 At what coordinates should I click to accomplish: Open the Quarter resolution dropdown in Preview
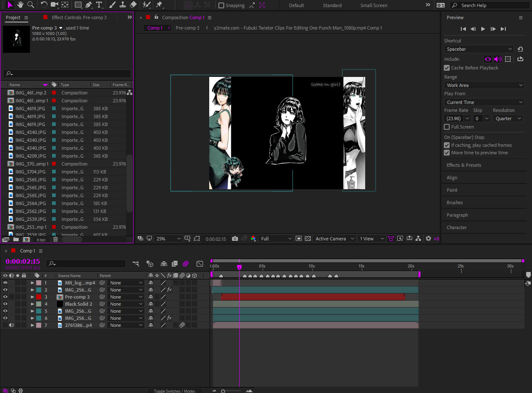pyautogui.click(x=507, y=119)
